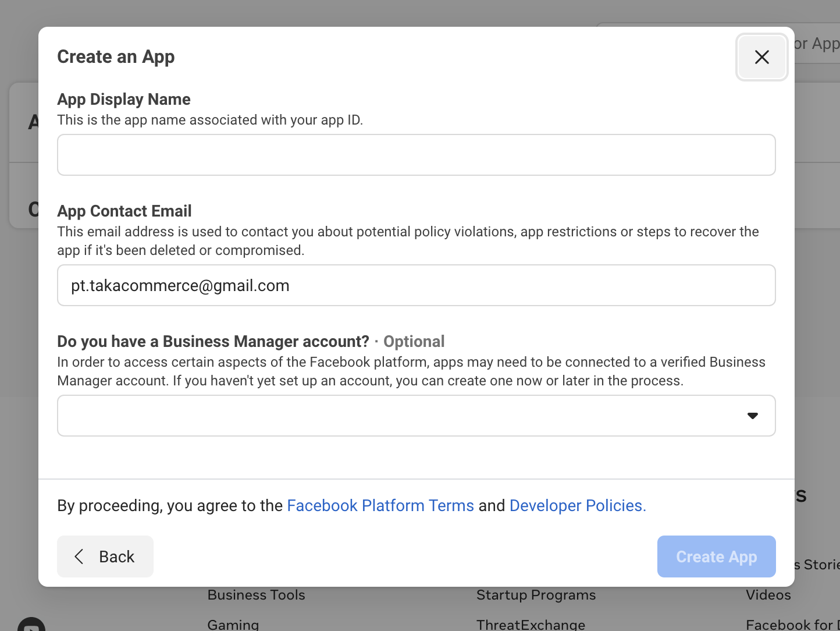The width and height of the screenshot is (840, 631).
Task: Close the Create an App dialog
Action: 761,57
